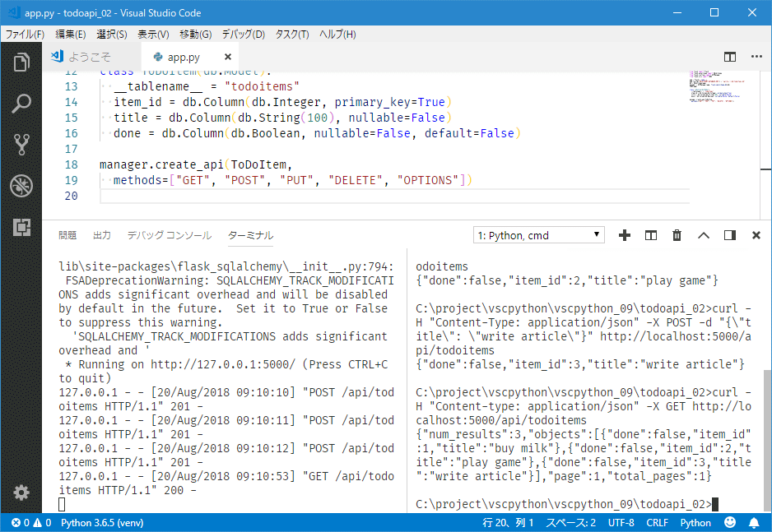Focus the right terminal command prompt
This screenshot has height=532, width=772.
tap(566, 504)
